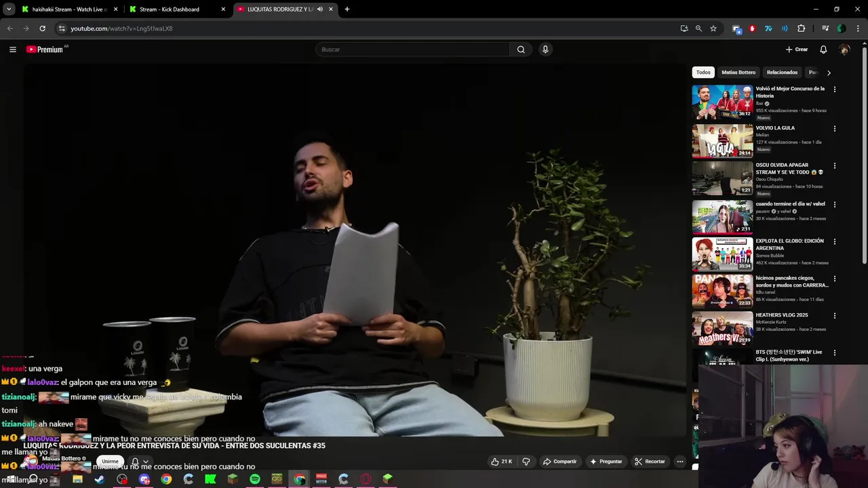Go back to the previous page
Screen dimensions: 868x488
(x=9, y=28)
